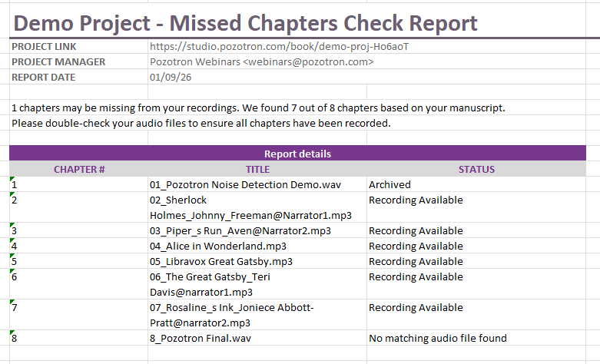Click the PROJECT MANAGER label cell
This screenshot has height=364, width=600.
(x=58, y=61)
